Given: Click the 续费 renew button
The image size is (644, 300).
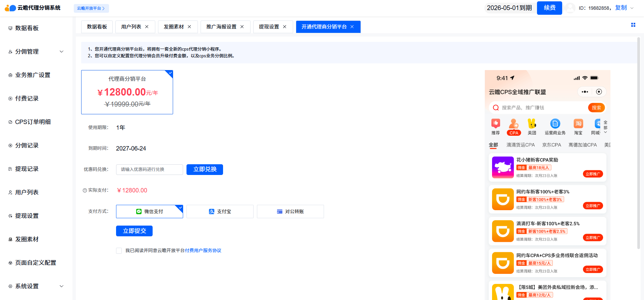Looking at the screenshot, I should [x=549, y=8].
